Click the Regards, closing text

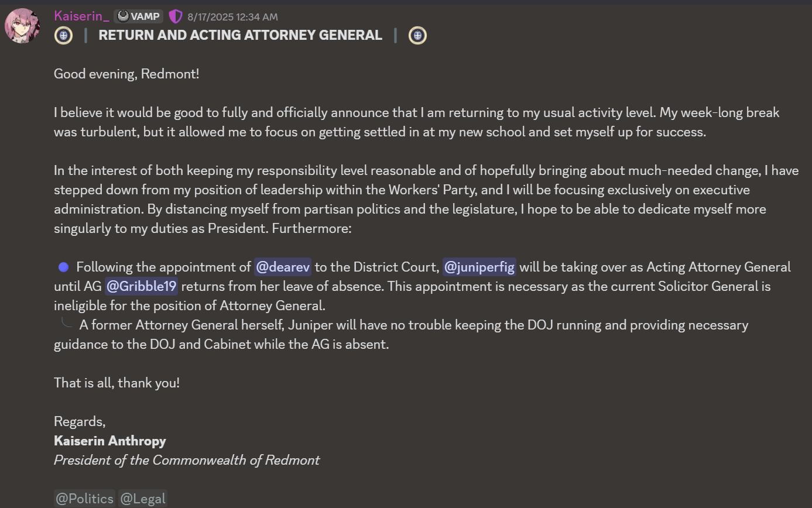point(80,422)
